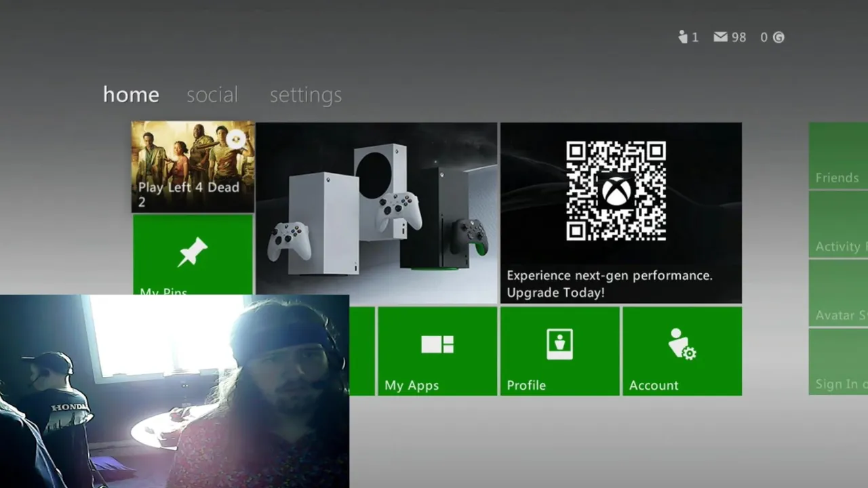Open the social tab
The height and width of the screenshot is (488, 868).
point(212,94)
